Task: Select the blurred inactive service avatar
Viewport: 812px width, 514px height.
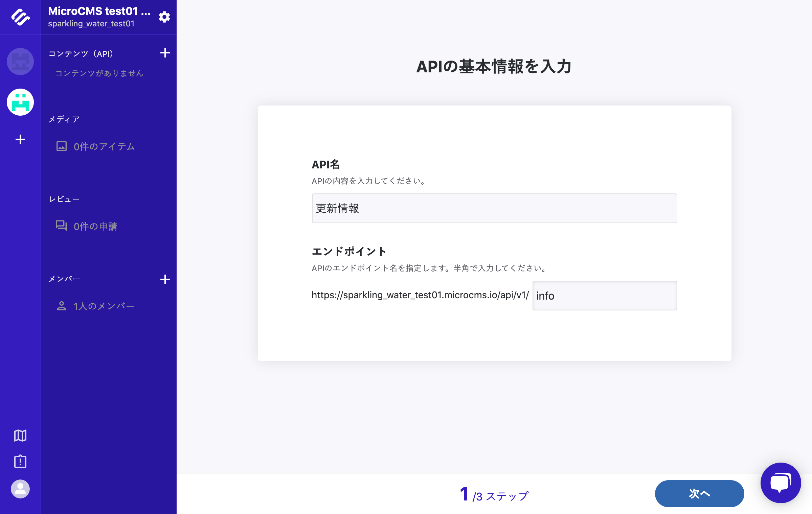Action: [x=20, y=62]
